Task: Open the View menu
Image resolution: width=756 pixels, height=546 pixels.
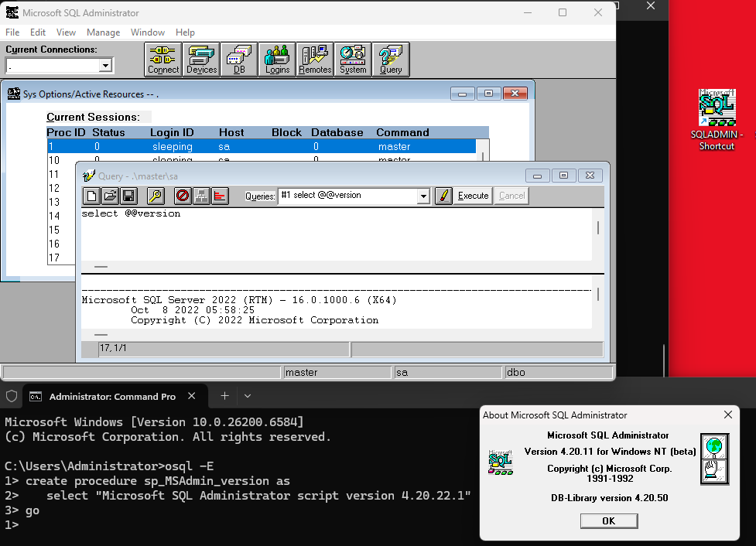Action: pyautogui.click(x=66, y=32)
